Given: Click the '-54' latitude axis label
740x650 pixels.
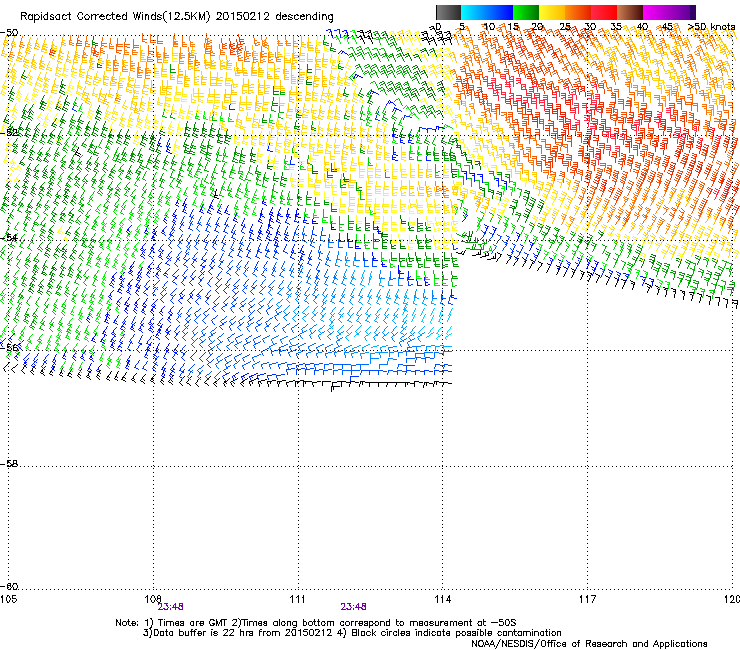Looking at the screenshot, I should coord(9,237).
